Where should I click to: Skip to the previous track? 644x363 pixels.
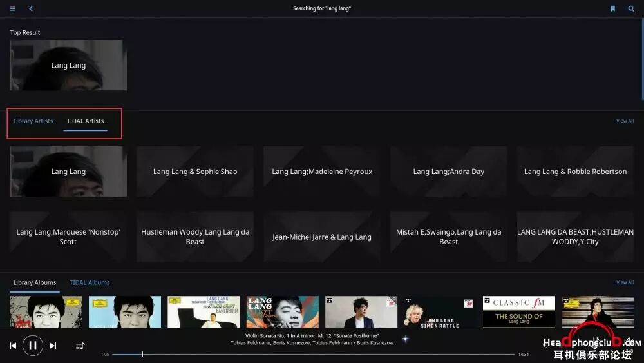[13, 346]
